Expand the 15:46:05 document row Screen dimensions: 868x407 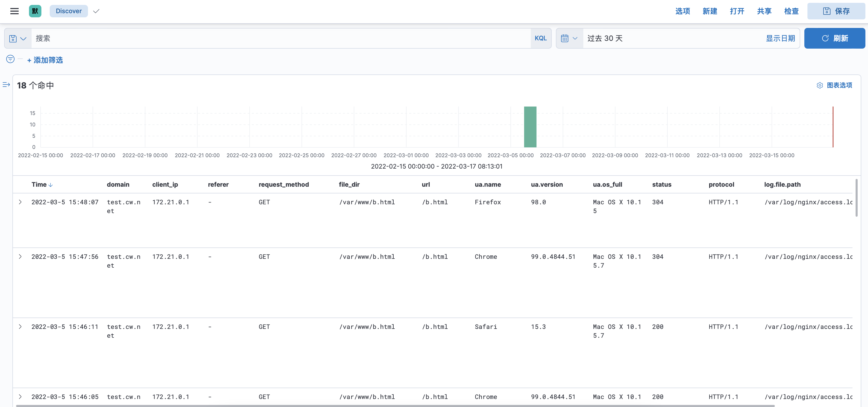pos(20,397)
